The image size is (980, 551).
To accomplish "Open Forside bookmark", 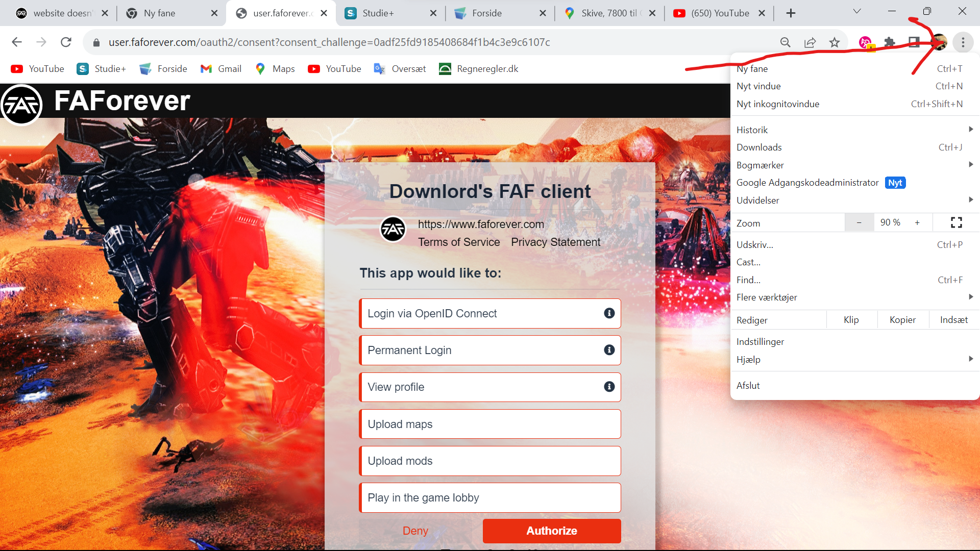I will tap(163, 69).
